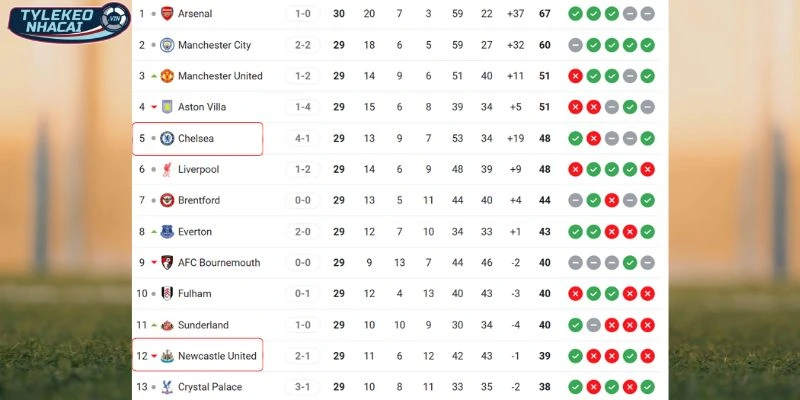Viewport: 800px width, 400px height.
Task: Open the Crystal Palace team link
Action: click(x=211, y=387)
